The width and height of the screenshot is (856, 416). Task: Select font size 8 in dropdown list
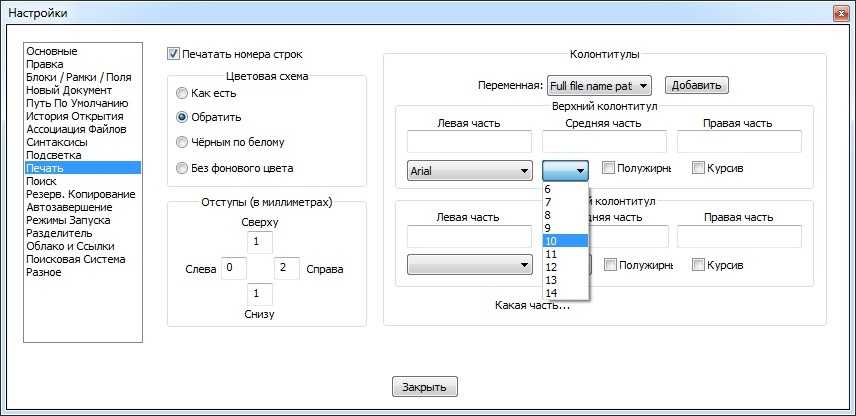(548, 215)
